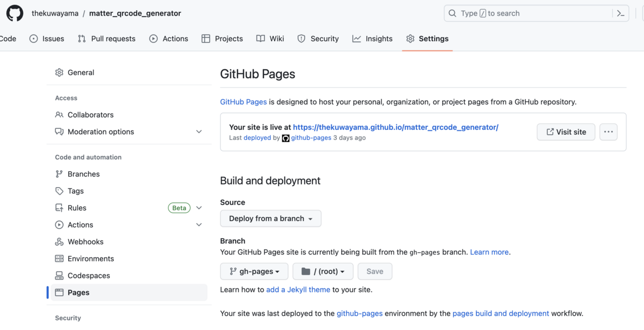Click the matter_qrcode_generator repository link
Image resolution: width=644 pixels, height=330 pixels.
pos(135,13)
